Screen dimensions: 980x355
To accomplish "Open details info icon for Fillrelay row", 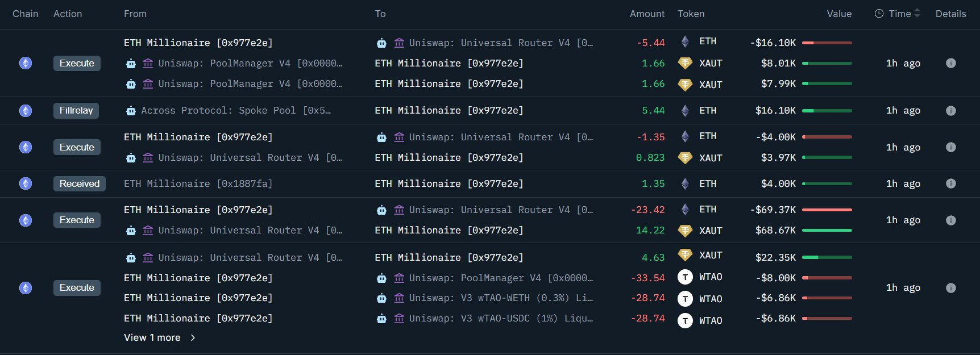I will (x=950, y=111).
